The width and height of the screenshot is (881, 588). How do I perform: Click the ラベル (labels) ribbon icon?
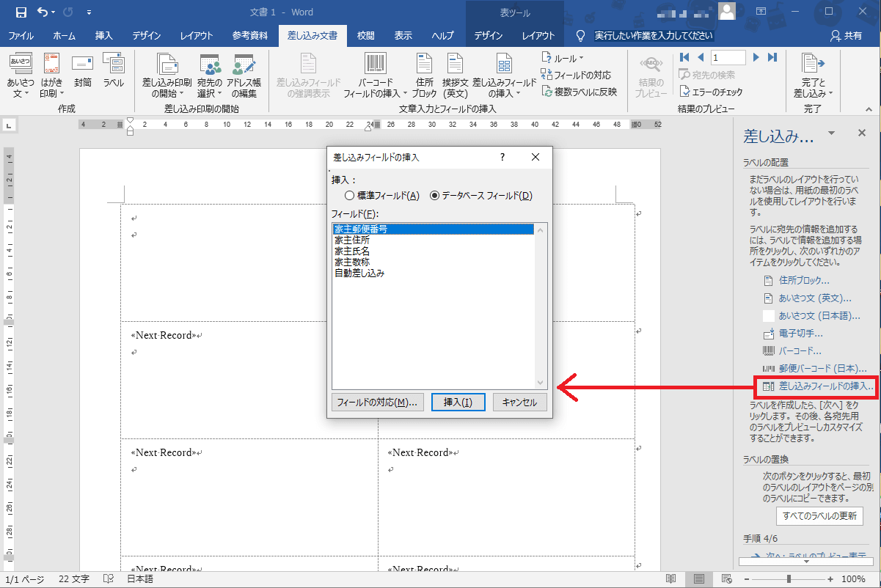click(x=113, y=70)
